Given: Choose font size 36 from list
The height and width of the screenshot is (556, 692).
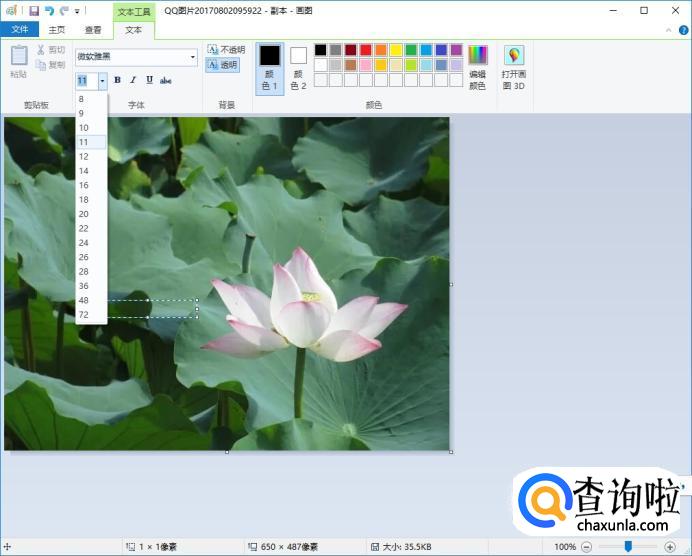Looking at the screenshot, I should tap(91, 286).
